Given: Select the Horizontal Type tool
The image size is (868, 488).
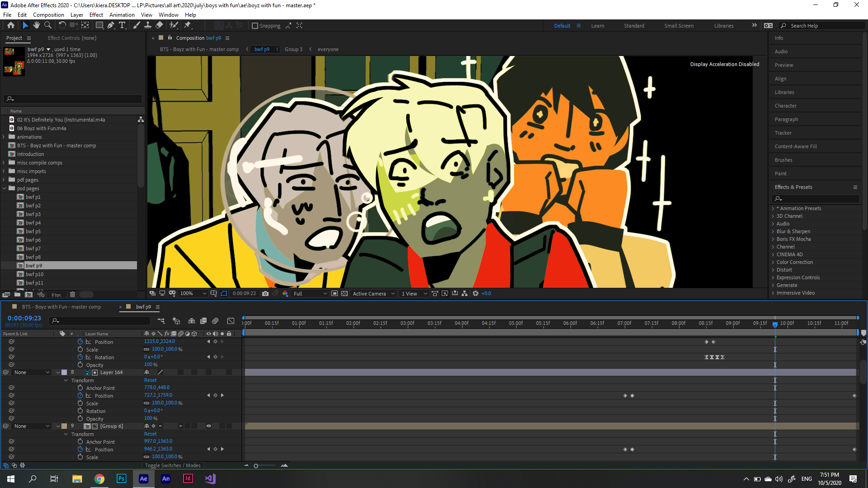Looking at the screenshot, I should coord(122,25).
